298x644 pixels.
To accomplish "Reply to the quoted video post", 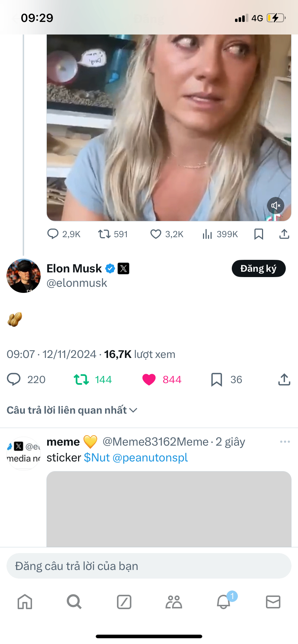I will pos(53,234).
